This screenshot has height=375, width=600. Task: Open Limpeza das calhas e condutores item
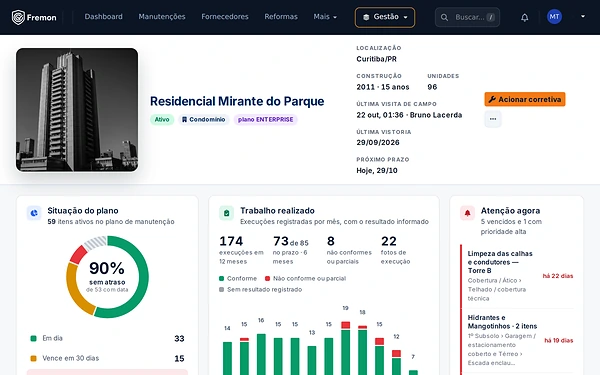[x=518, y=276]
